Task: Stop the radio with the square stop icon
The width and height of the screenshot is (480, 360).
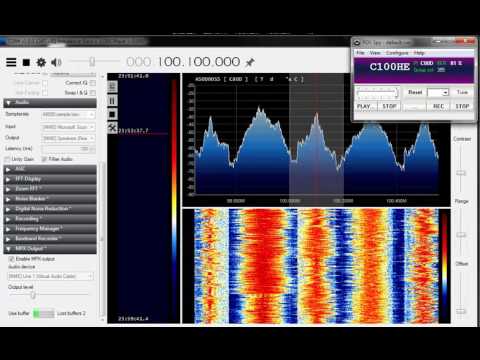Action: tap(26, 62)
